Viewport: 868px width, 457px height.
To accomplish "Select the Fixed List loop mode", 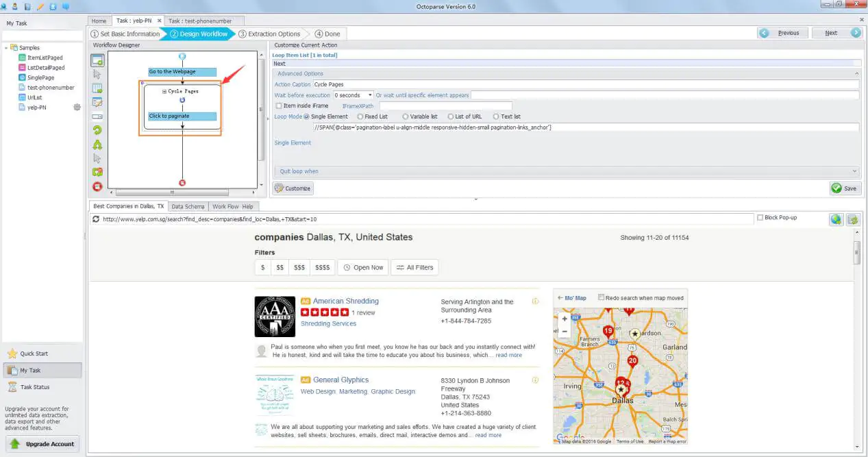I will (359, 116).
